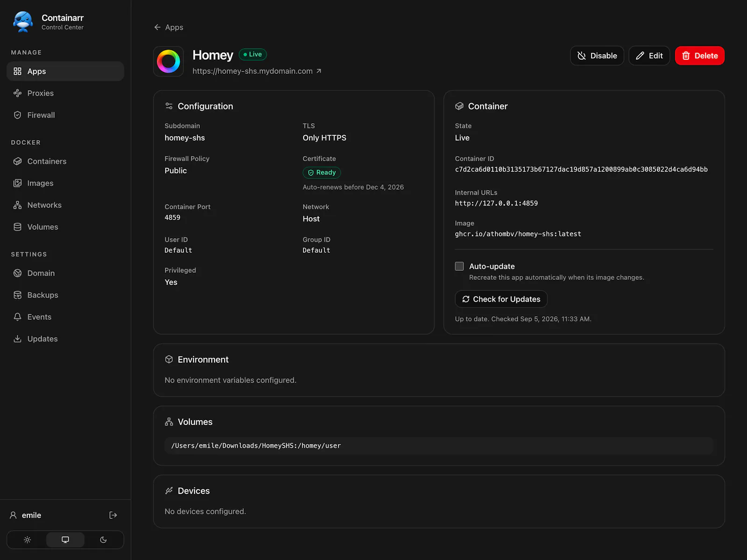This screenshot has height=560, width=747.
Task: Click the subdomain value homey-shs
Action: click(x=184, y=138)
